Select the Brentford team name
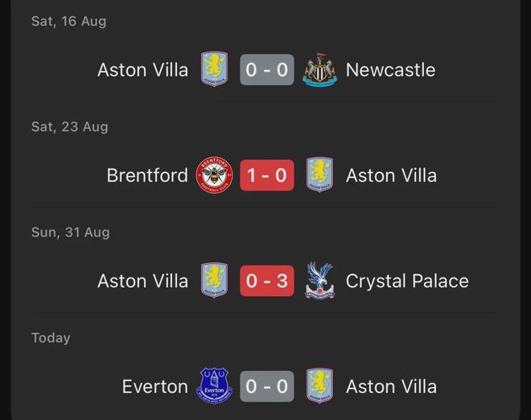 [147, 175]
